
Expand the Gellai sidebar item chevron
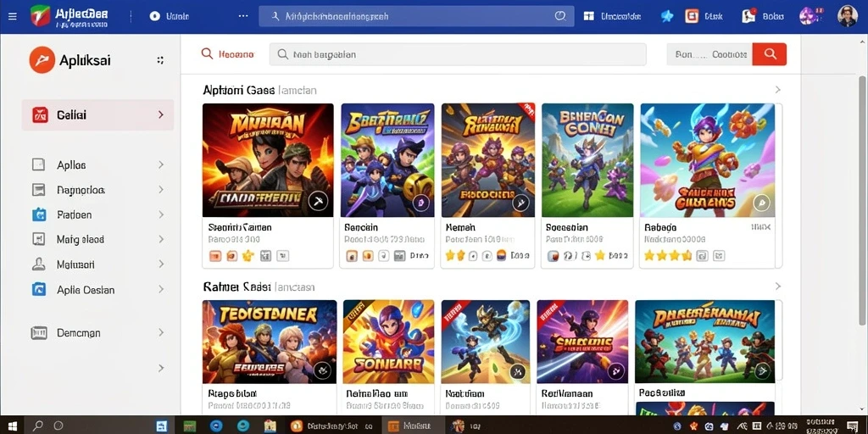click(161, 114)
